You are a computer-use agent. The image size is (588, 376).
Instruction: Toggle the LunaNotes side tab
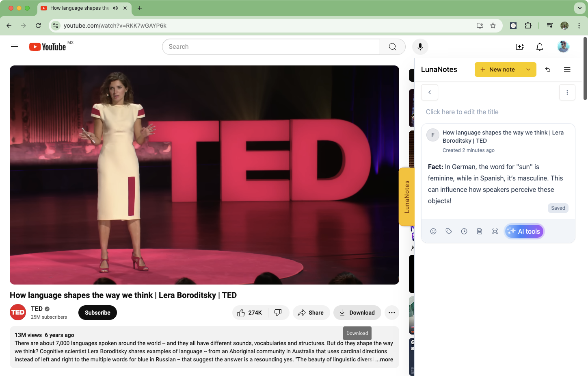406,197
